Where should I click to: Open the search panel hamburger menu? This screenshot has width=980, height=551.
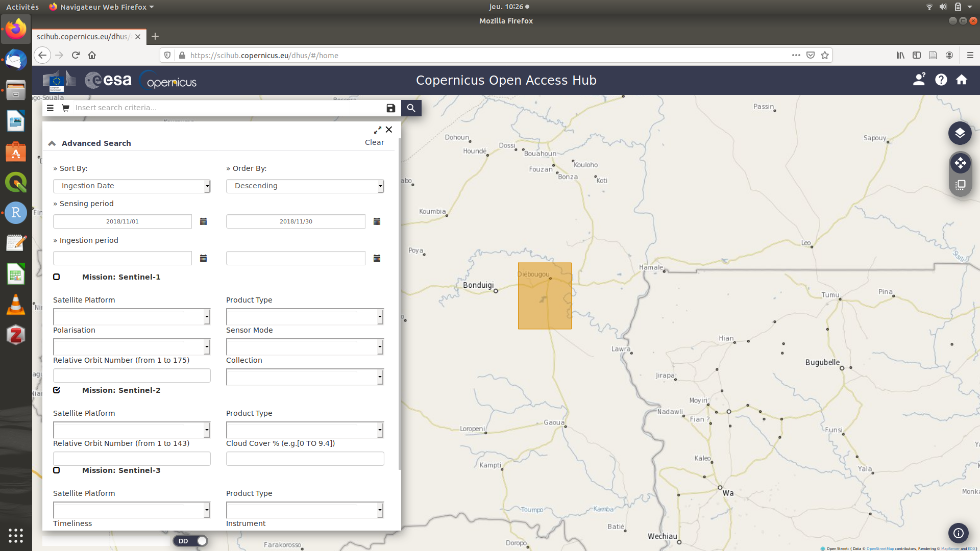[x=50, y=108]
